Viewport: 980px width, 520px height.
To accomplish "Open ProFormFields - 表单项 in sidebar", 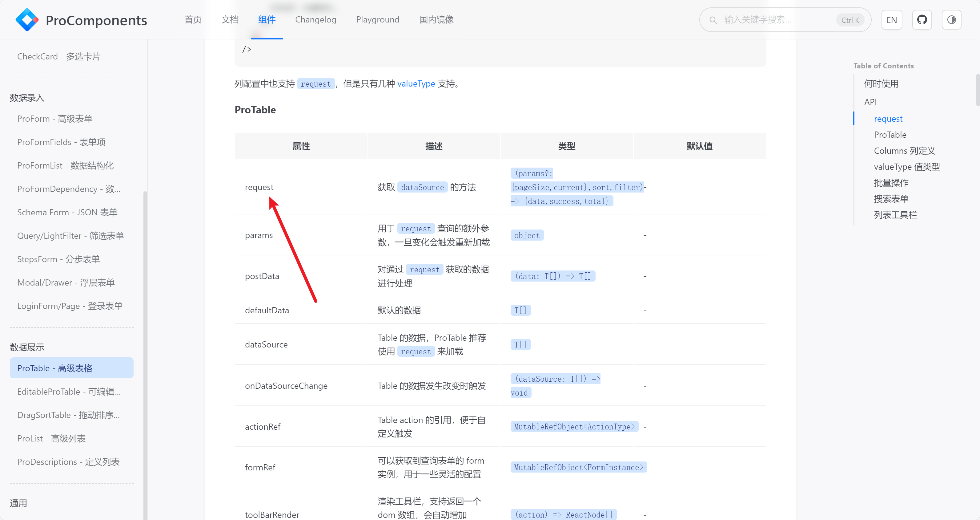I will pos(71,142).
